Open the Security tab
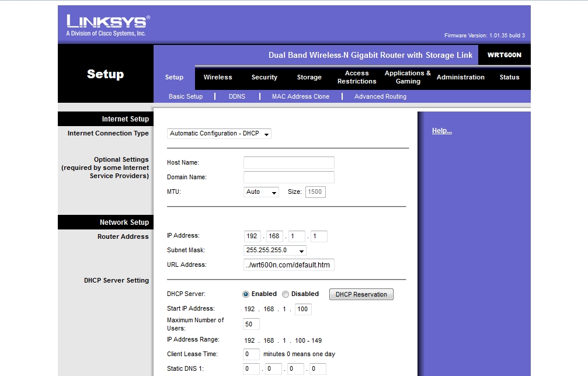588x376 pixels. [x=265, y=77]
